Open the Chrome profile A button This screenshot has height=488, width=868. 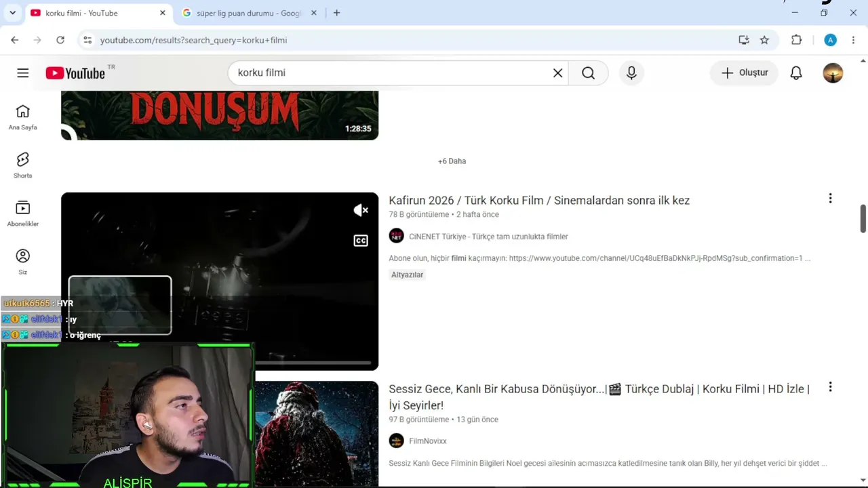(830, 40)
